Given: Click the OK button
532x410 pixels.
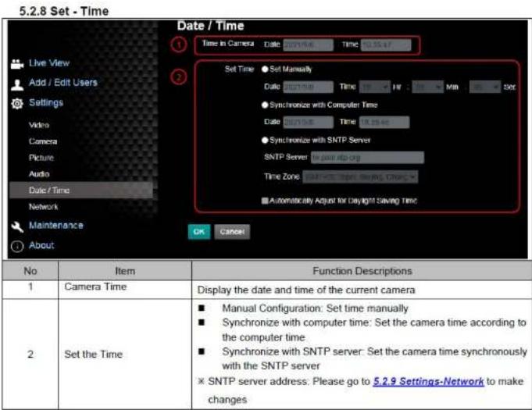Looking at the screenshot, I should coord(199,232).
